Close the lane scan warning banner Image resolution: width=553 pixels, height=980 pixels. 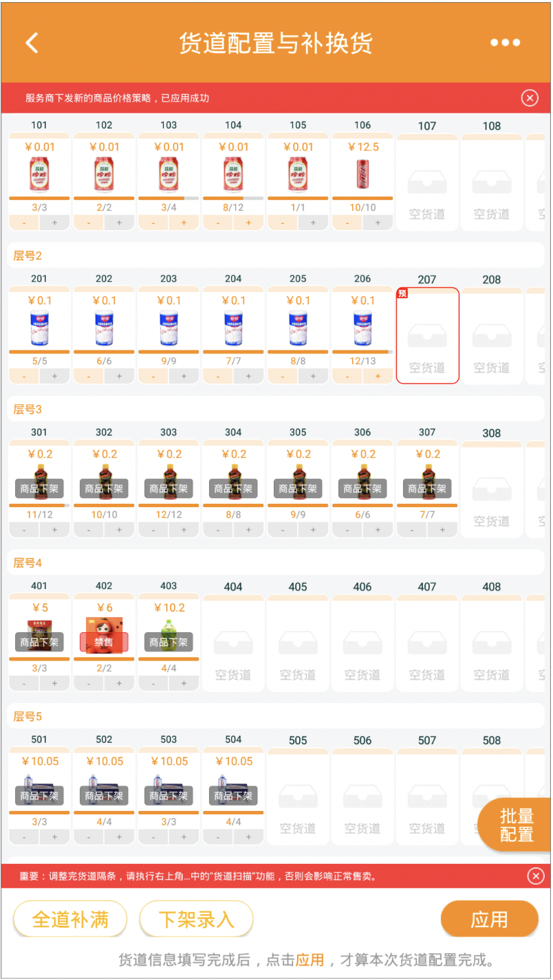point(536,876)
